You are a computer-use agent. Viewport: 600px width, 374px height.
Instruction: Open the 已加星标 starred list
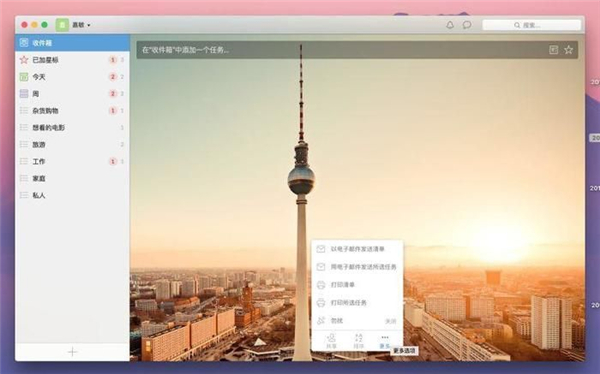[x=72, y=60]
